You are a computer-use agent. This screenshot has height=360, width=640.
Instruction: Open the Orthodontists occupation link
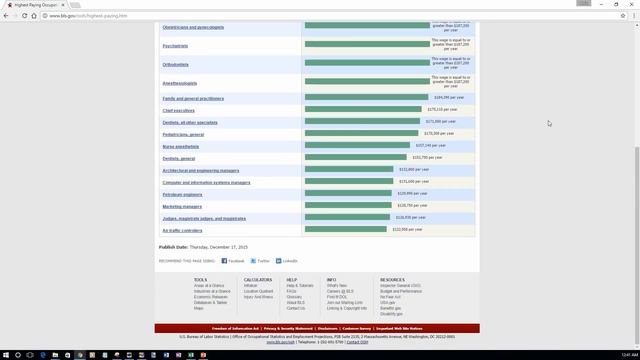pyautogui.click(x=176, y=65)
